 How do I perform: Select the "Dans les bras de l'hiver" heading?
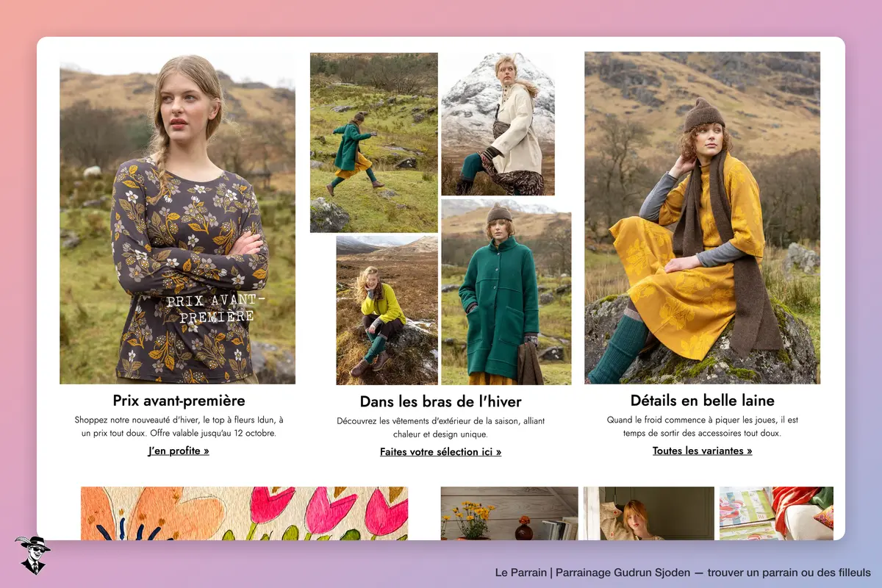[x=440, y=401]
